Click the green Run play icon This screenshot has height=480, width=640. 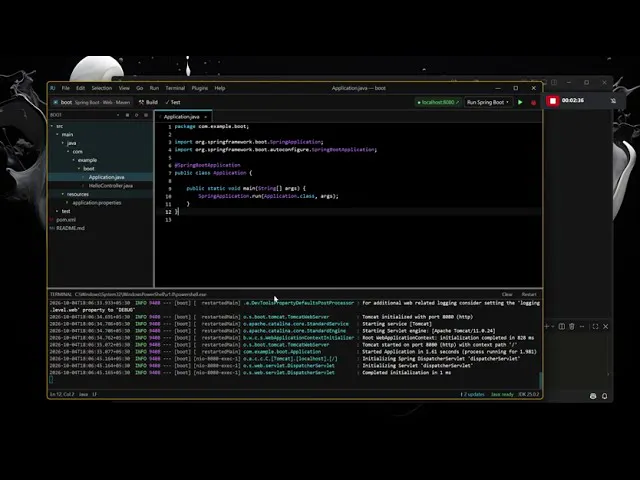click(520, 102)
